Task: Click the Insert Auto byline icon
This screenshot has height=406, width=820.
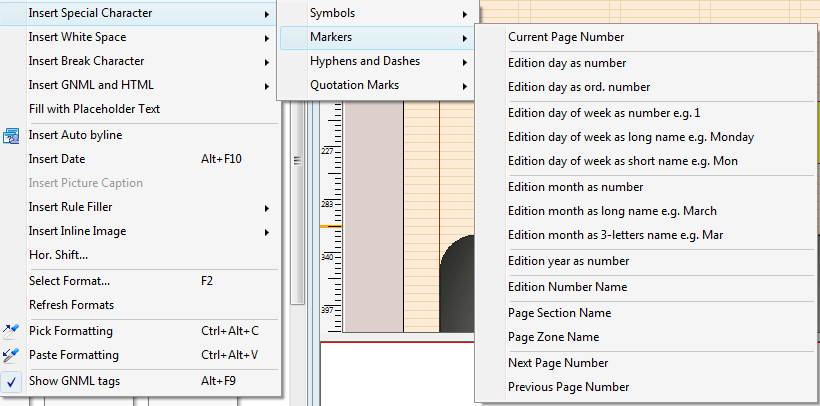Action: [x=11, y=136]
